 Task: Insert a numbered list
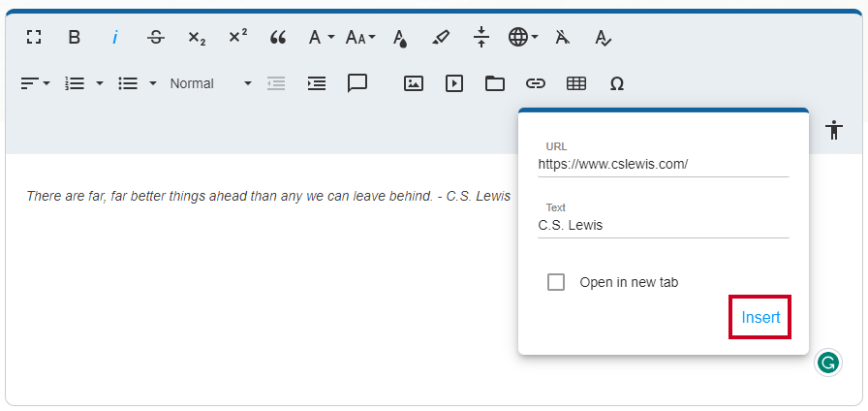[x=75, y=83]
